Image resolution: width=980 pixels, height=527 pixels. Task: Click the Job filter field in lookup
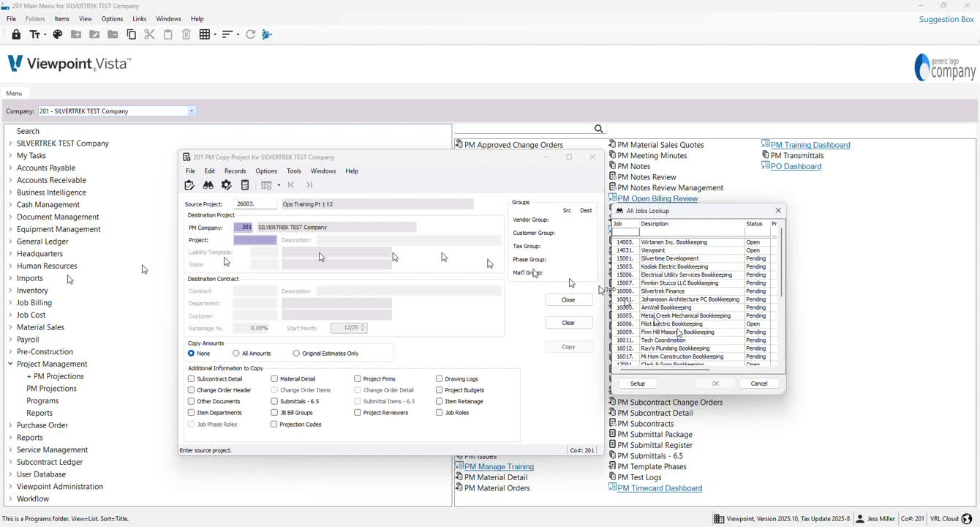click(626, 232)
